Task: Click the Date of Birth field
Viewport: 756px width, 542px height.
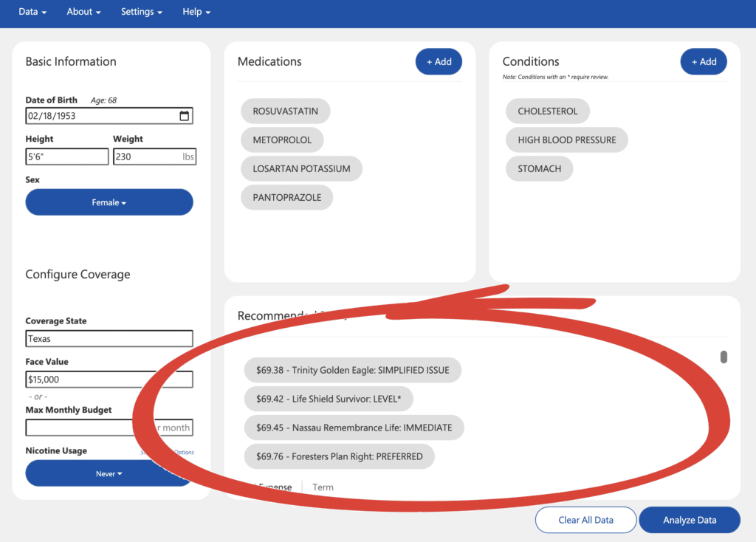Action: coord(109,116)
